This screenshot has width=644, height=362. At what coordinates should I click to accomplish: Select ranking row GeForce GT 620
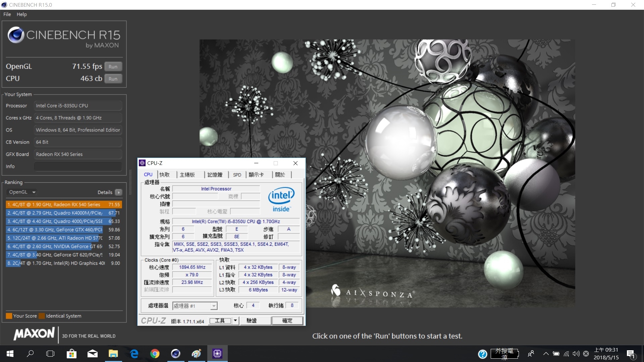click(64, 255)
